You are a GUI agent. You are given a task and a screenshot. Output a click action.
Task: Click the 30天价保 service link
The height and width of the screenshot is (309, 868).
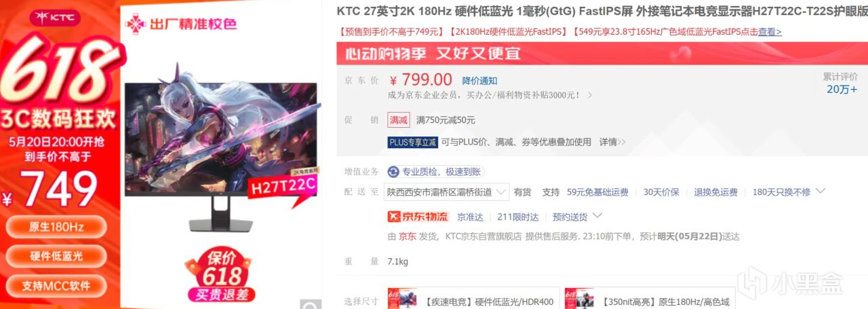(x=661, y=192)
